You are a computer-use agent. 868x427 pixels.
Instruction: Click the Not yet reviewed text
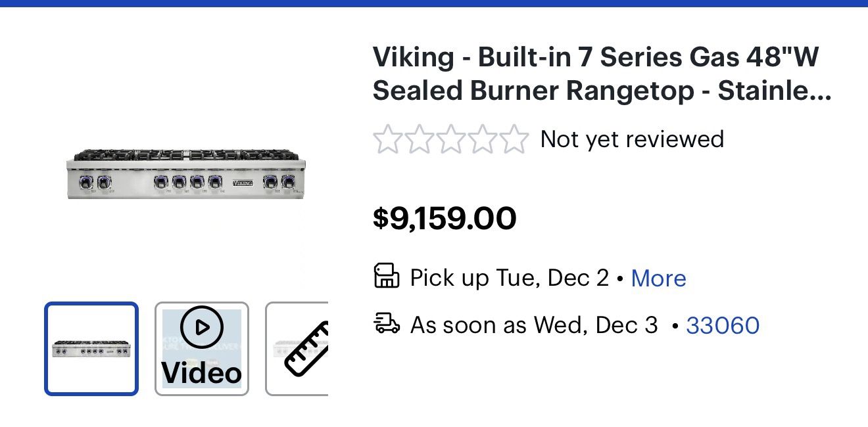tap(631, 139)
